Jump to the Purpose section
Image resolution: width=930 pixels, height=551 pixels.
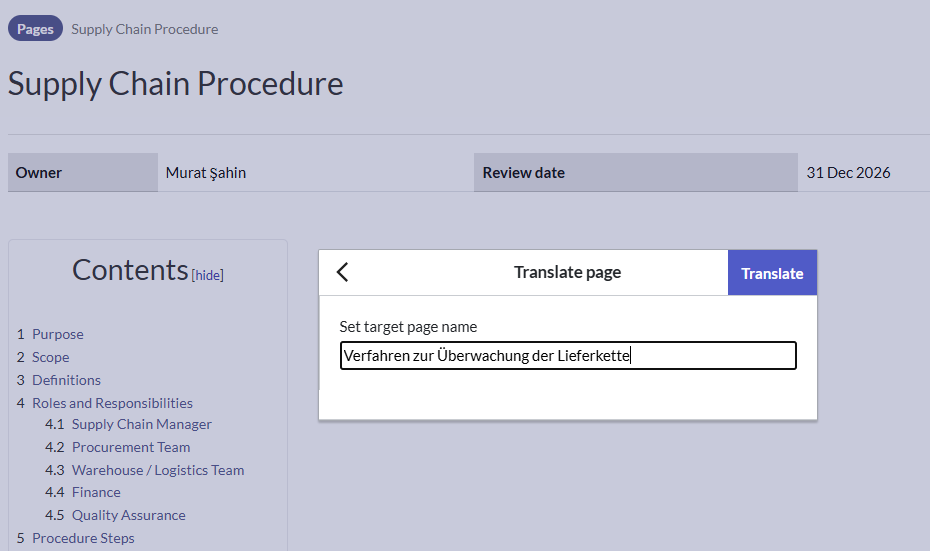click(x=58, y=334)
